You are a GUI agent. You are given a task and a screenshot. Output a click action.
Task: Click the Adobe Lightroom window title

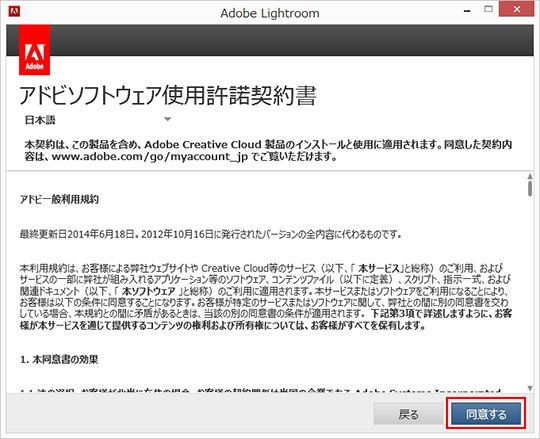pos(270,13)
